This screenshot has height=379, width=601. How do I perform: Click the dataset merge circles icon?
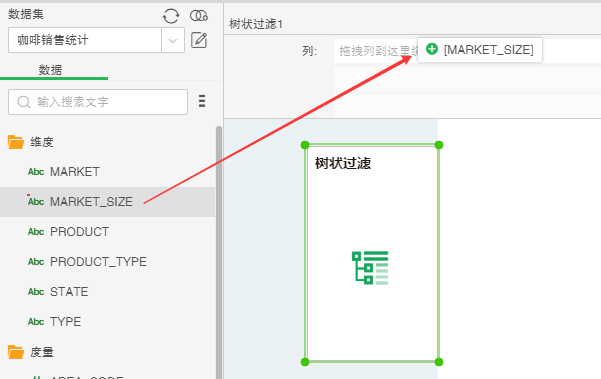pyautogui.click(x=199, y=16)
